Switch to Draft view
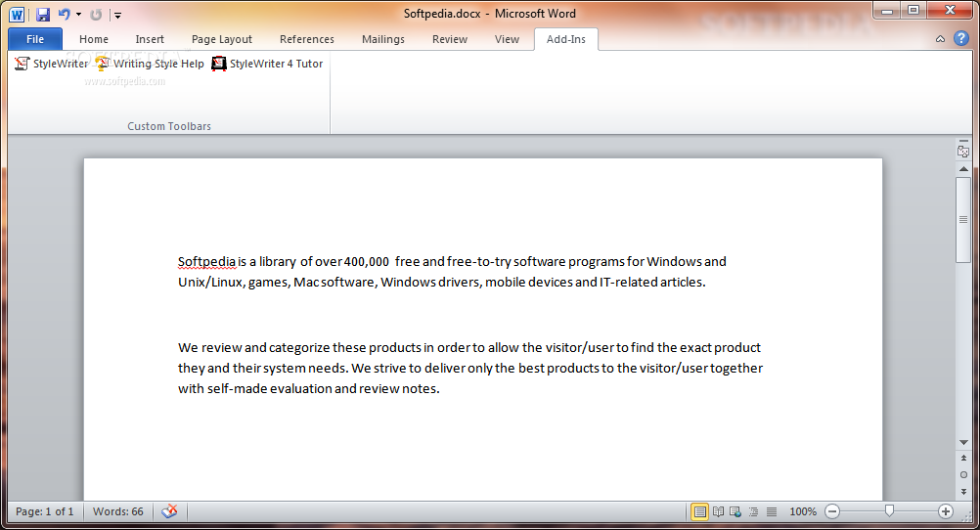980x530 pixels. [x=772, y=511]
